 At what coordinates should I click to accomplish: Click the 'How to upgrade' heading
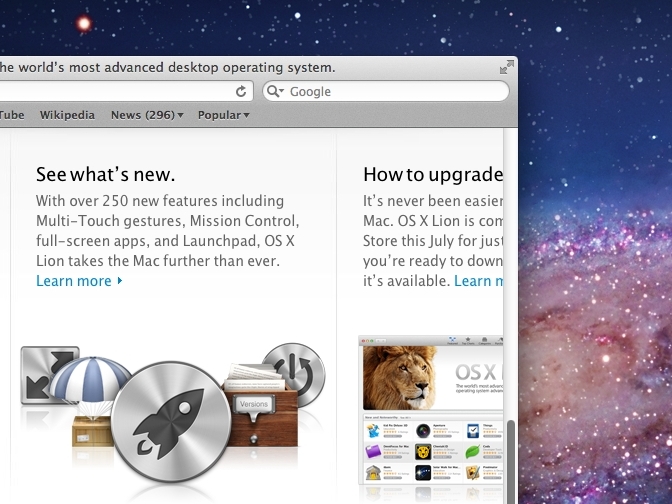(433, 174)
